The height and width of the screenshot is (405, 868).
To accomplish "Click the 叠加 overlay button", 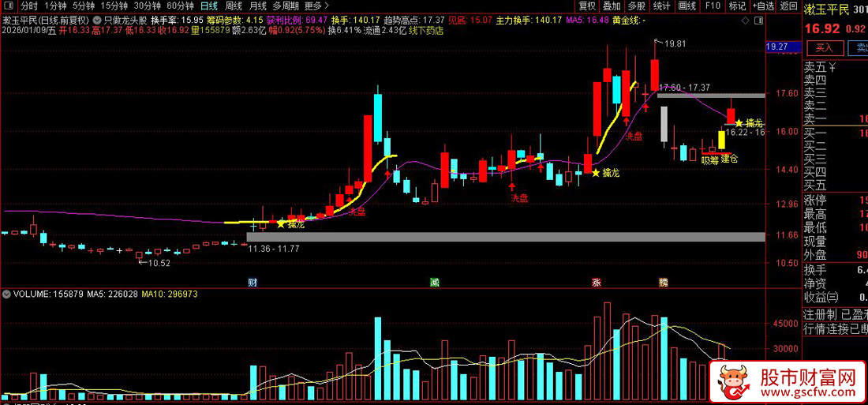I will (x=612, y=6).
